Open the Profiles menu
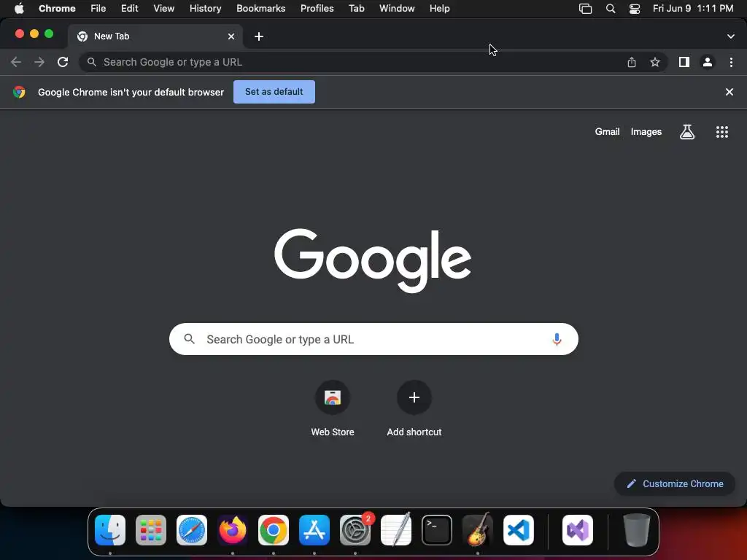Viewport: 747px width, 560px height. (x=317, y=9)
